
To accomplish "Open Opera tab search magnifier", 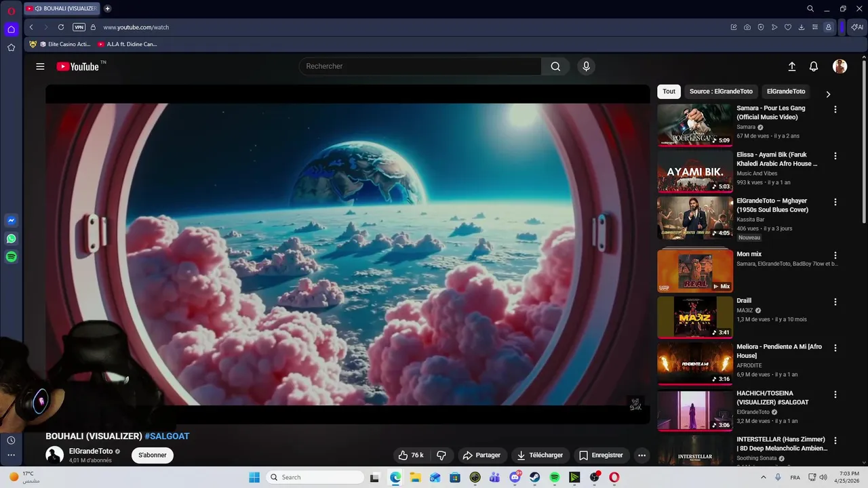I will click(810, 9).
